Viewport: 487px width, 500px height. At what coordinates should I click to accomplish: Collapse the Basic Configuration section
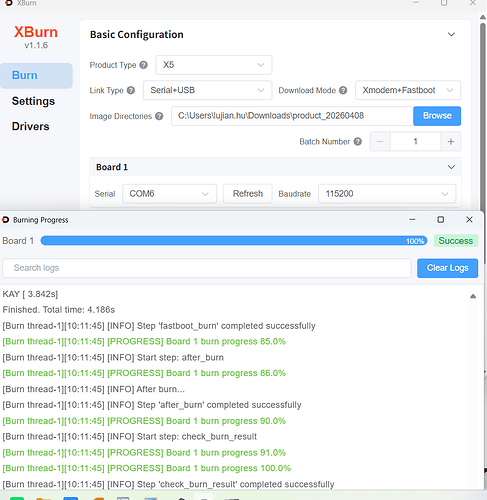click(x=451, y=34)
